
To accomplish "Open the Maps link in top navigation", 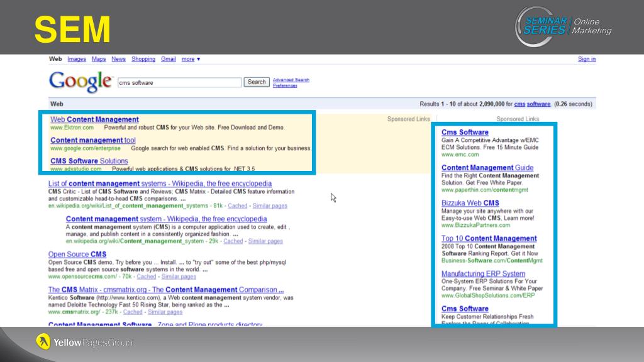I will (99, 59).
